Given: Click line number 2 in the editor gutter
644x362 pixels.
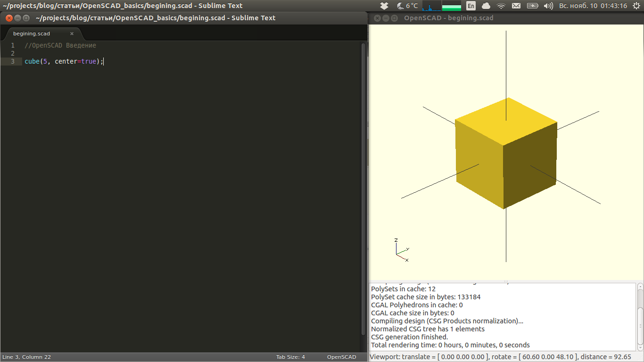Looking at the screenshot, I should tap(13, 53).
